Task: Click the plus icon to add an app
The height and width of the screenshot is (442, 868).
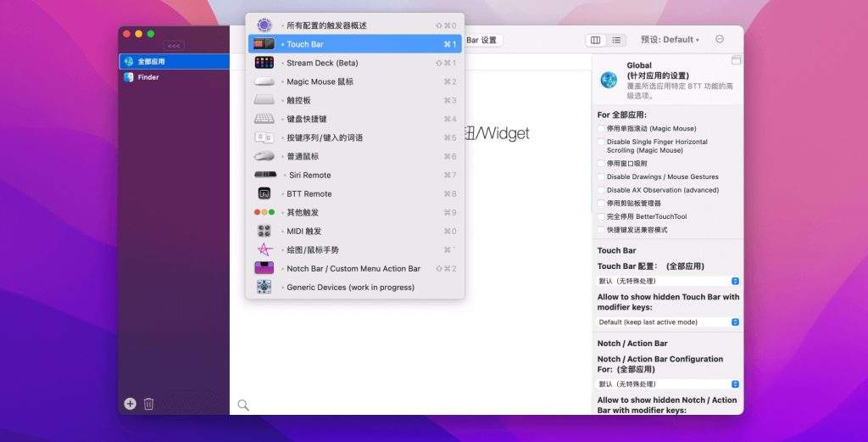Action: coord(130,404)
